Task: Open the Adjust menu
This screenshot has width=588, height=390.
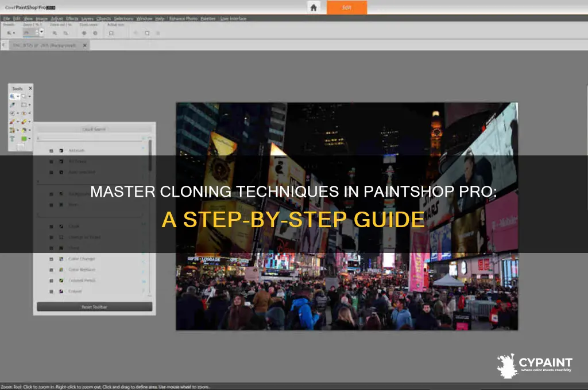Action: (57, 18)
